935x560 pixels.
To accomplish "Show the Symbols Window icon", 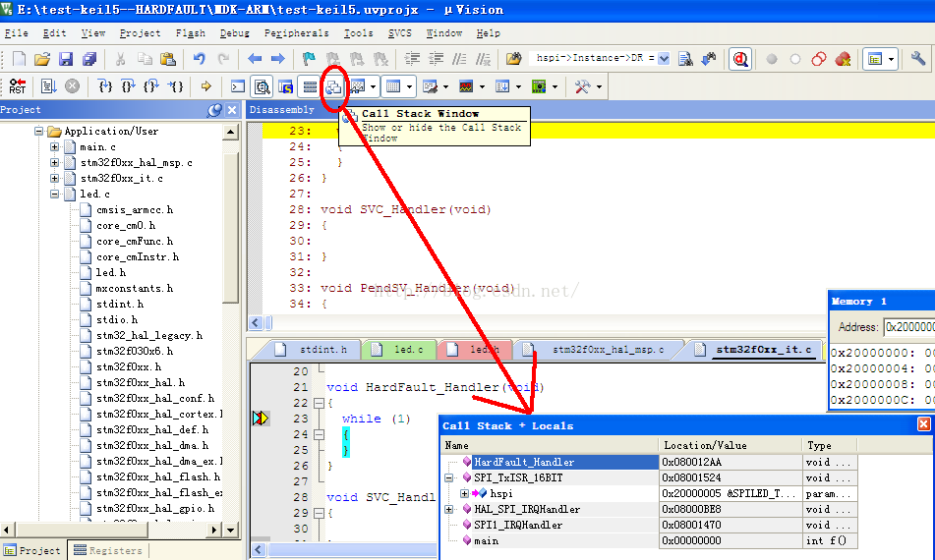I will click(x=286, y=87).
